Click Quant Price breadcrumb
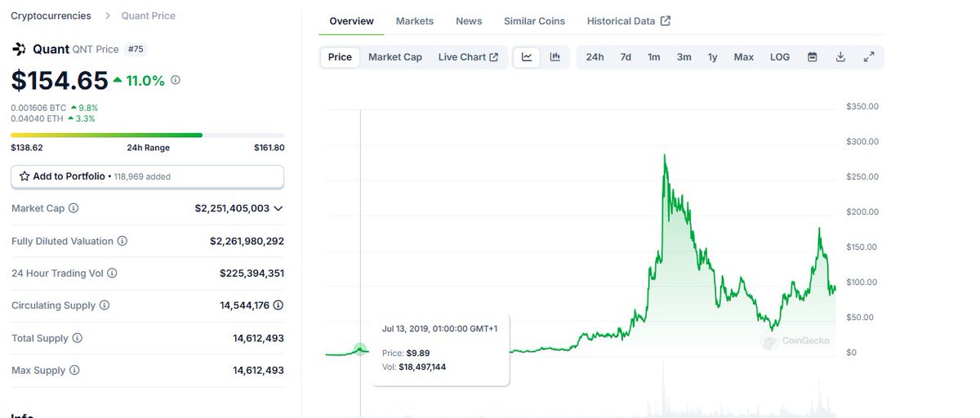Viewport: 980px width, 418px height. pyautogui.click(x=148, y=16)
